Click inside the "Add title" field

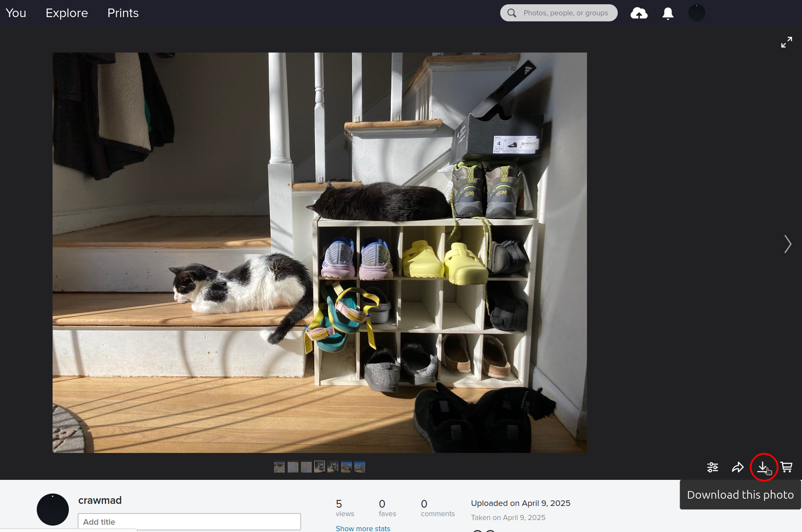189,521
